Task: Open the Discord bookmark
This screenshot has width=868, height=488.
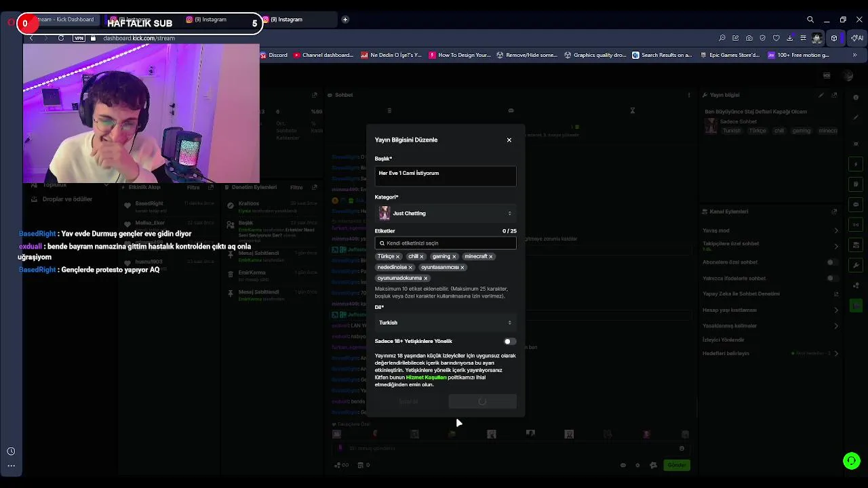Action: coord(274,55)
